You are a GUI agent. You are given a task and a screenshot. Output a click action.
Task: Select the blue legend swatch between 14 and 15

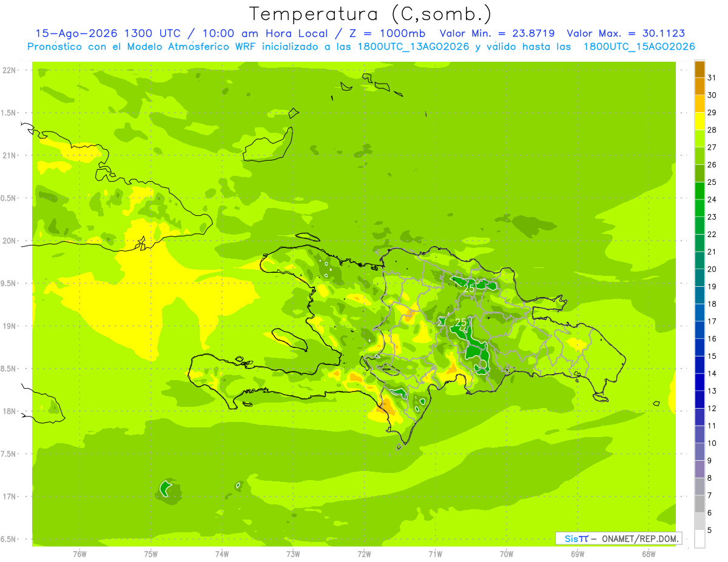click(x=699, y=364)
